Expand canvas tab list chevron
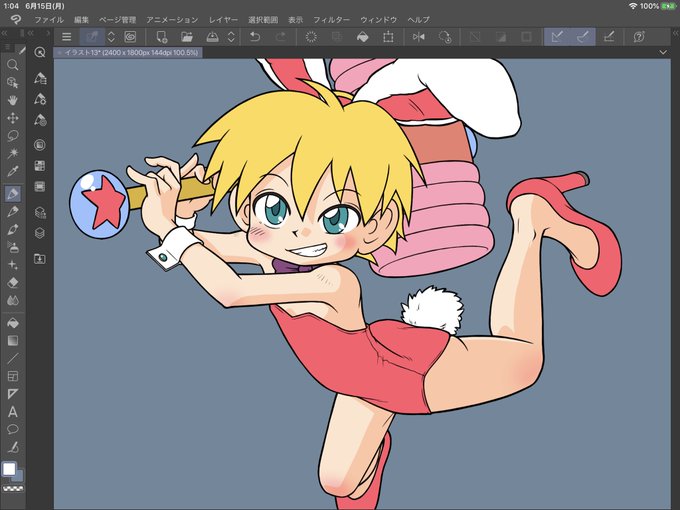This screenshot has height=510, width=680. (663, 52)
